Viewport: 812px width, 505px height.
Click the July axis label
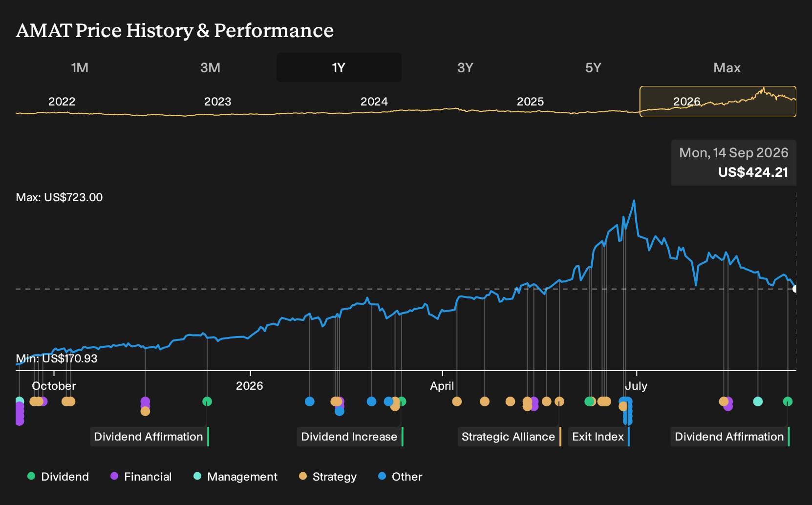click(636, 386)
